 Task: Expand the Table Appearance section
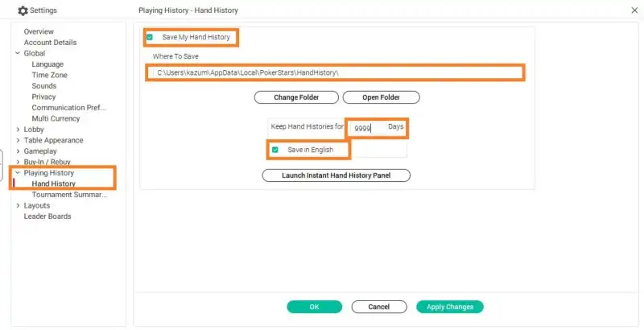18,140
